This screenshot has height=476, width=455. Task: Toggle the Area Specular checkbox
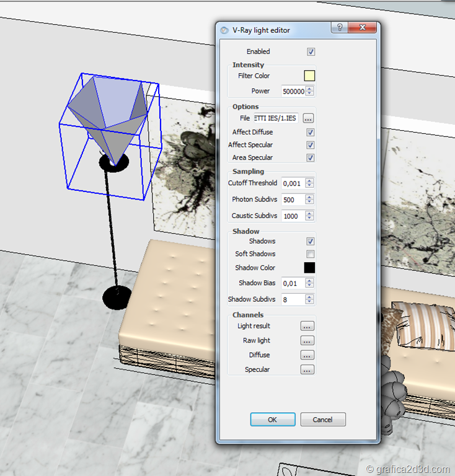tap(311, 158)
